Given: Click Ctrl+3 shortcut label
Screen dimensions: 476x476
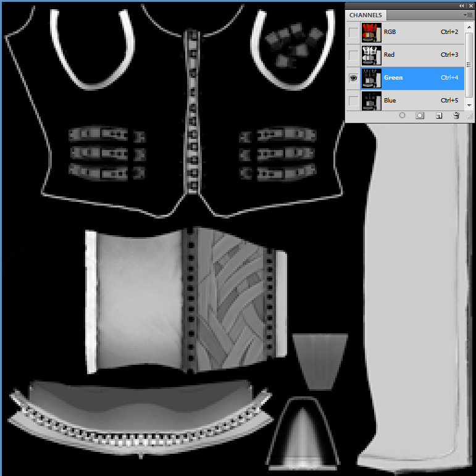Looking at the screenshot, I should (x=449, y=55).
